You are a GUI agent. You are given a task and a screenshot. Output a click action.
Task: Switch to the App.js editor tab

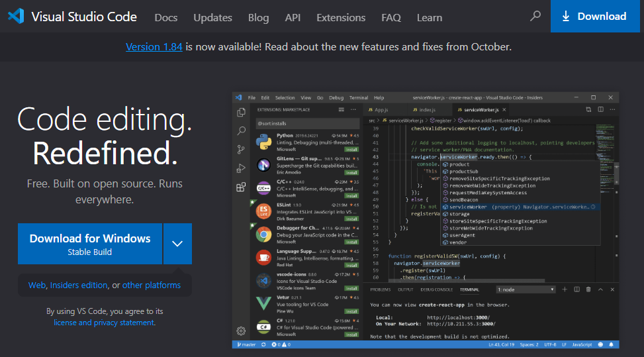coord(379,110)
